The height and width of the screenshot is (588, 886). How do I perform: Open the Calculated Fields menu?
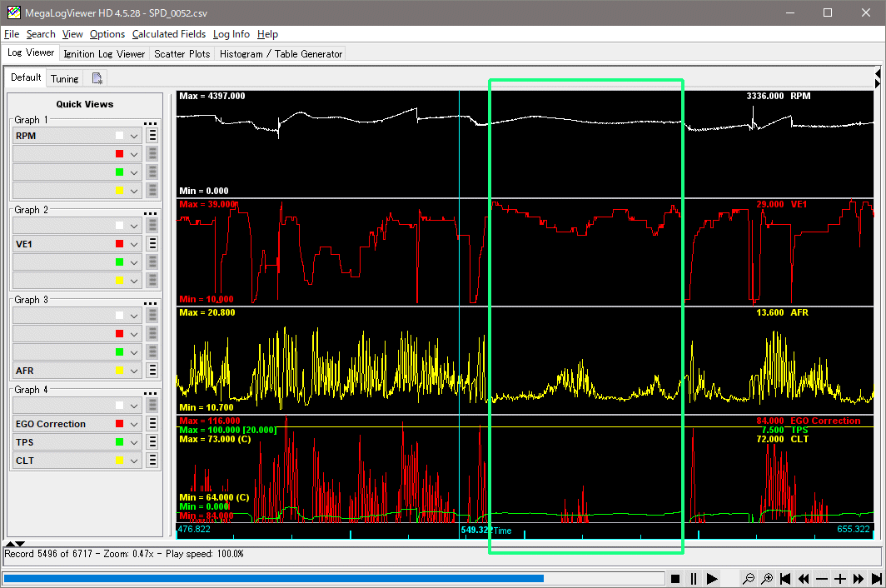pos(170,34)
